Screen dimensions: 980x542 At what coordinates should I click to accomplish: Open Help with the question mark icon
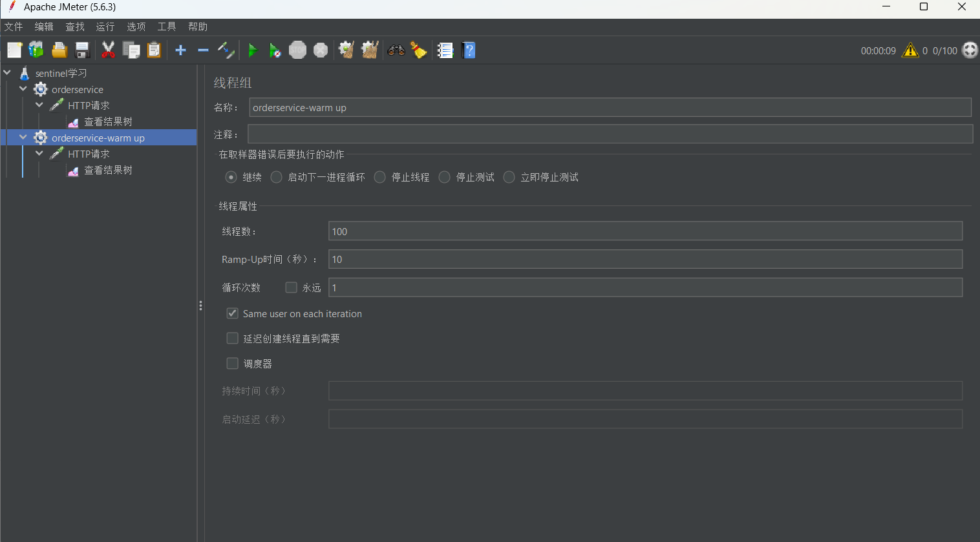(x=469, y=50)
